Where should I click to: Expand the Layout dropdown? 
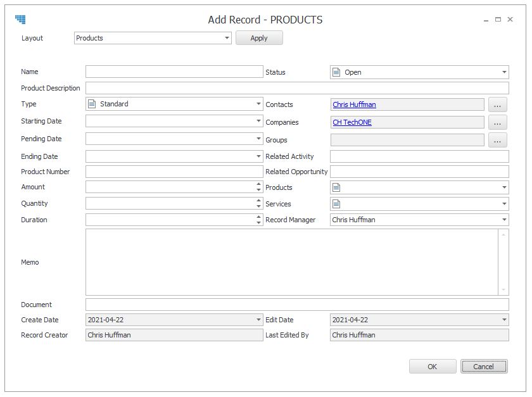click(x=227, y=38)
